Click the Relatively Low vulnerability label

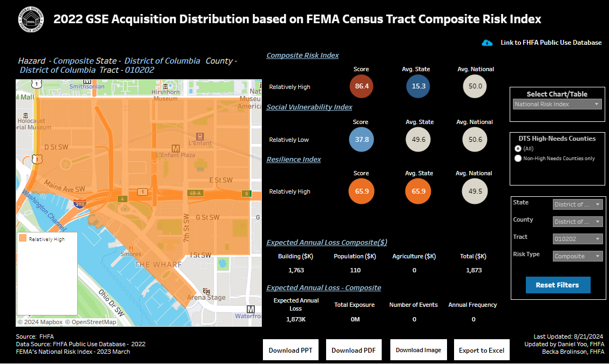(289, 140)
